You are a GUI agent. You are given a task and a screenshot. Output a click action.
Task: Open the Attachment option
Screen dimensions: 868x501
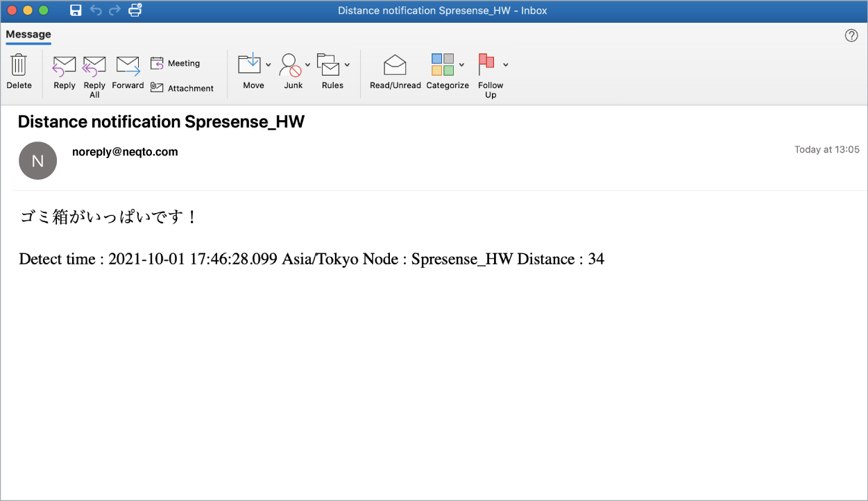[182, 87]
